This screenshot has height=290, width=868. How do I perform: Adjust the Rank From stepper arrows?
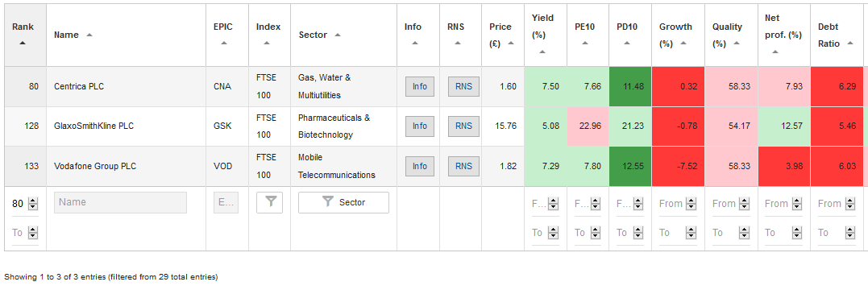point(33,204)
